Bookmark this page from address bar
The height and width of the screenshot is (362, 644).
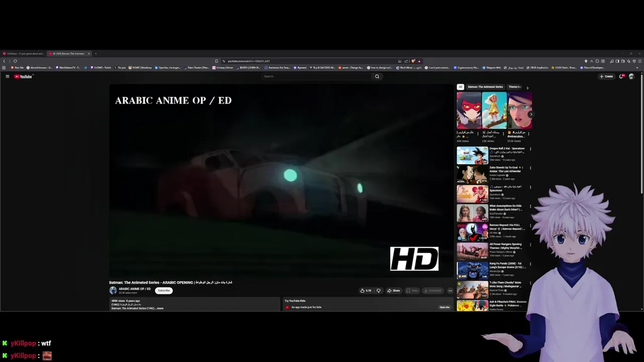(x=216, y=61)
